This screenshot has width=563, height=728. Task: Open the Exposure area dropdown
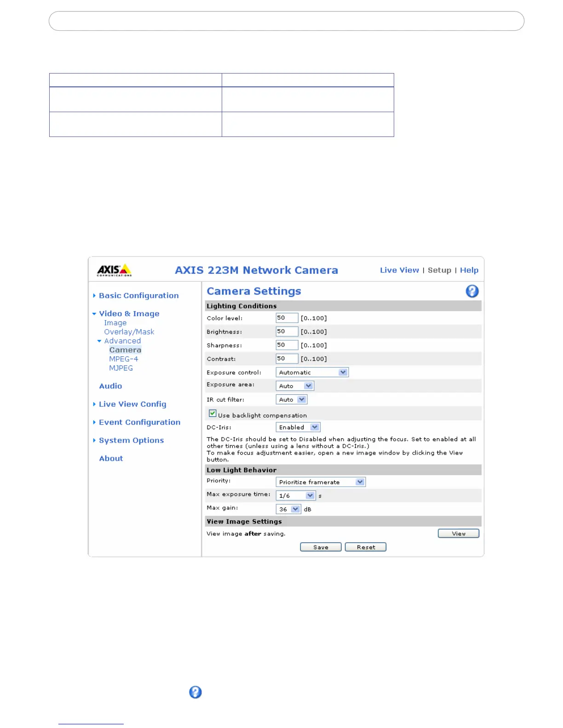click(295, 386)
